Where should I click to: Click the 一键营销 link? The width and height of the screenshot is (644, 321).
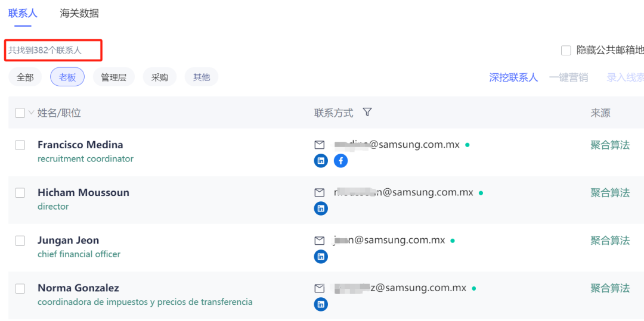(568, 77)
